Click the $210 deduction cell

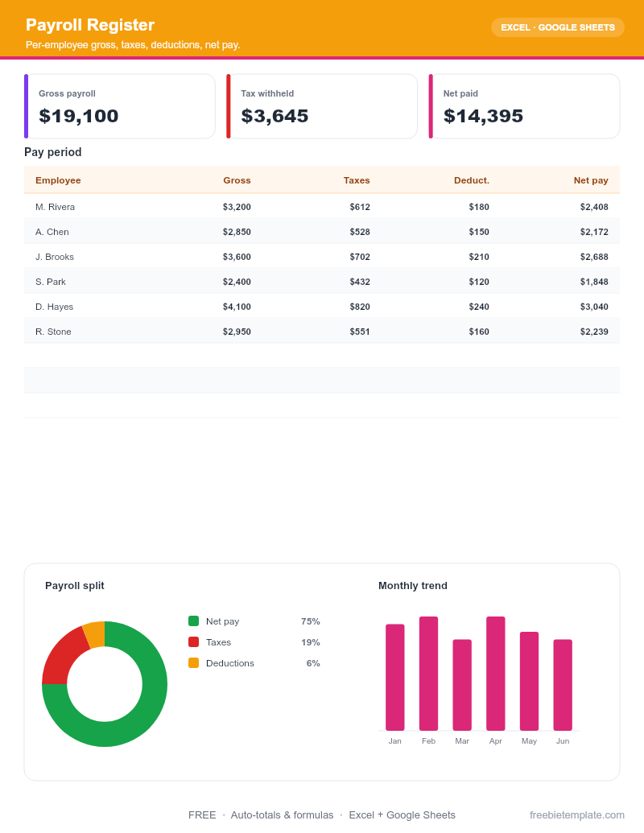click(479, 257)
